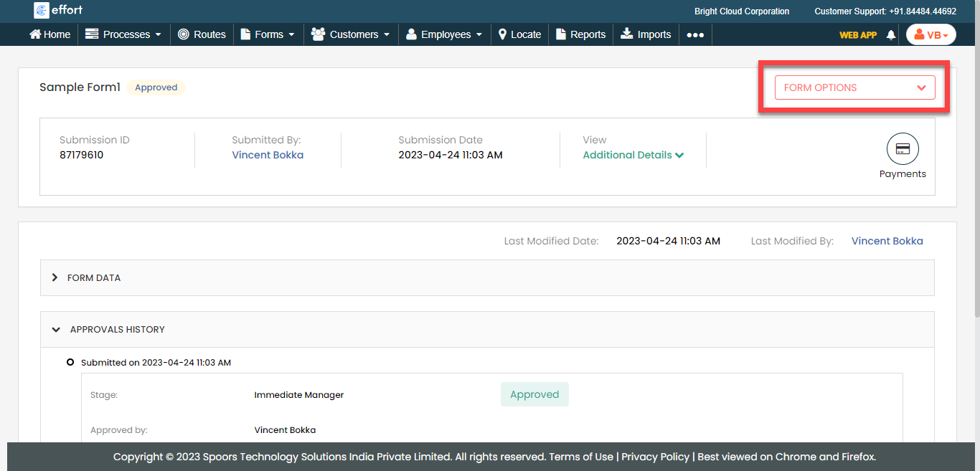Click the Payments card icon
This screenshot has height=471, width=980.
[902, 149]
